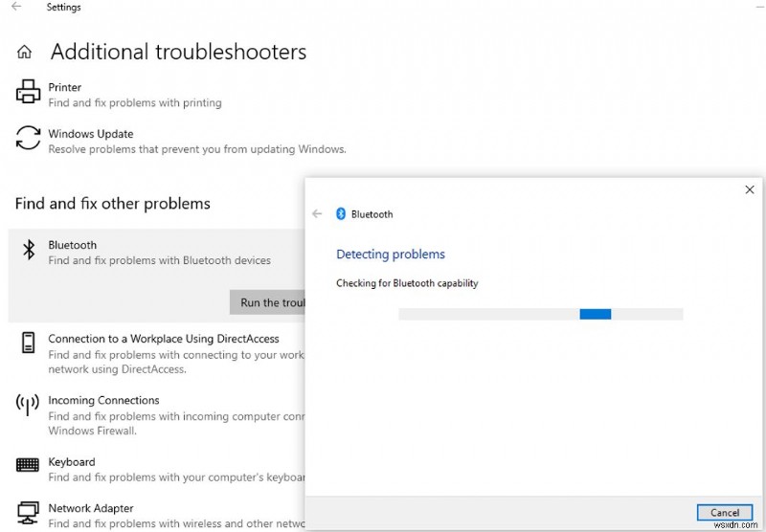The image size is (766, 532).
Task: Close the Bluetooth troubleshooter dialog
Action: click(750, 189)
